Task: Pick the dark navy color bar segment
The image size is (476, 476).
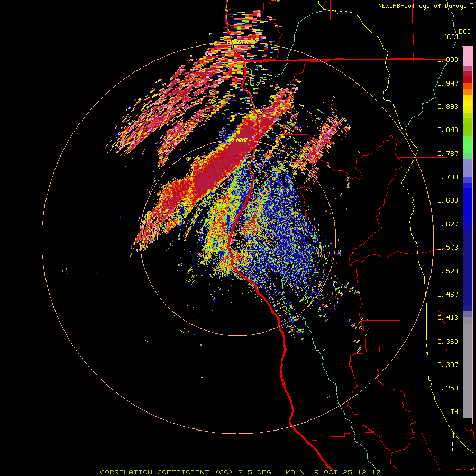Action: point(467,267)
